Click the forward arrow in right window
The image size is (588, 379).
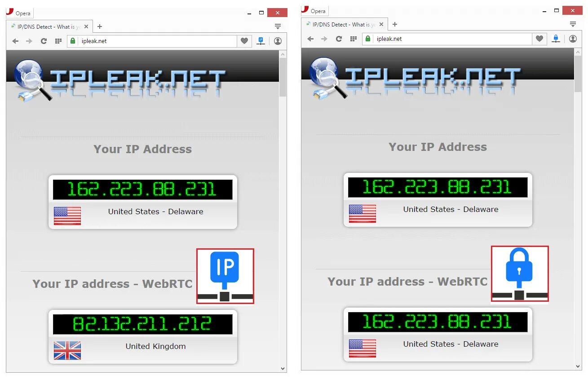coord(324,39)
